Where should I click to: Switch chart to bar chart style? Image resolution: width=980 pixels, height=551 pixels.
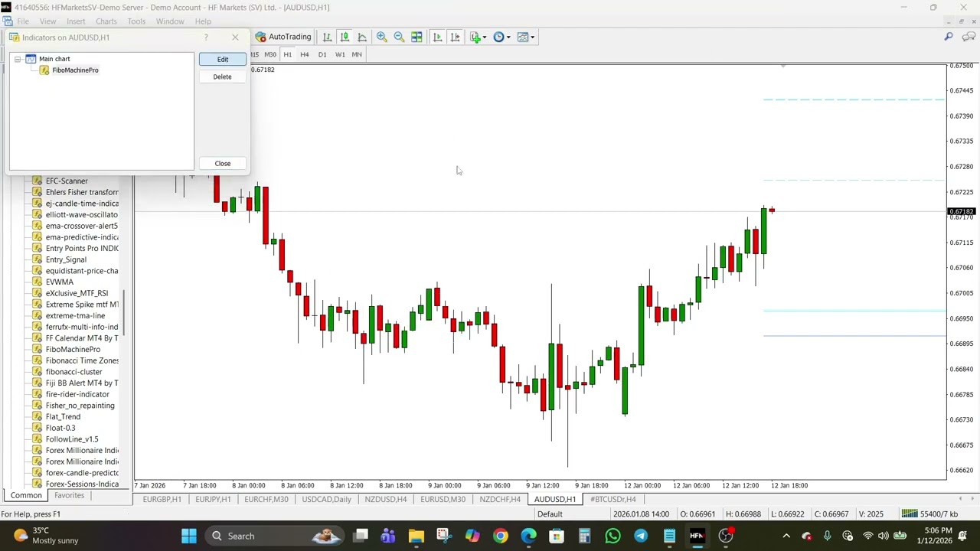pyautogui.click(x=327, y=37)
